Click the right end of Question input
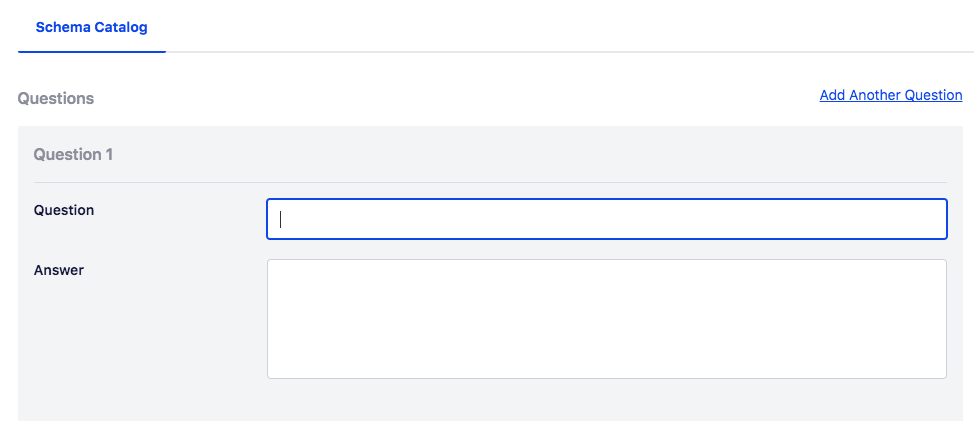The height and width of the screenshot is (435, 974). point(935,219)
